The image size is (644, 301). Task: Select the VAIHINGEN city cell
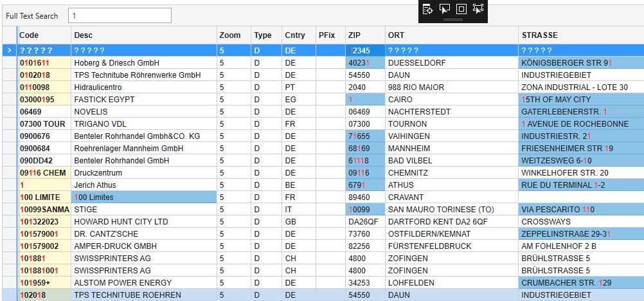click(452, 136)
